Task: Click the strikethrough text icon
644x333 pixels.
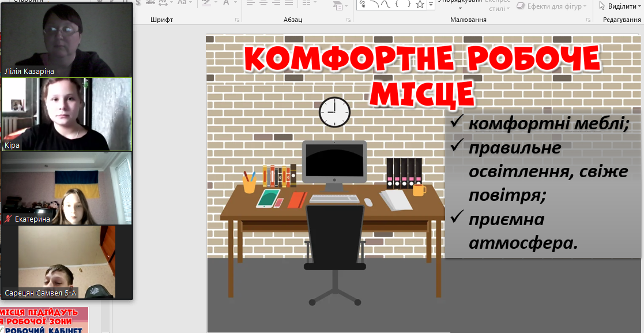Action: [x=151, y=2]
